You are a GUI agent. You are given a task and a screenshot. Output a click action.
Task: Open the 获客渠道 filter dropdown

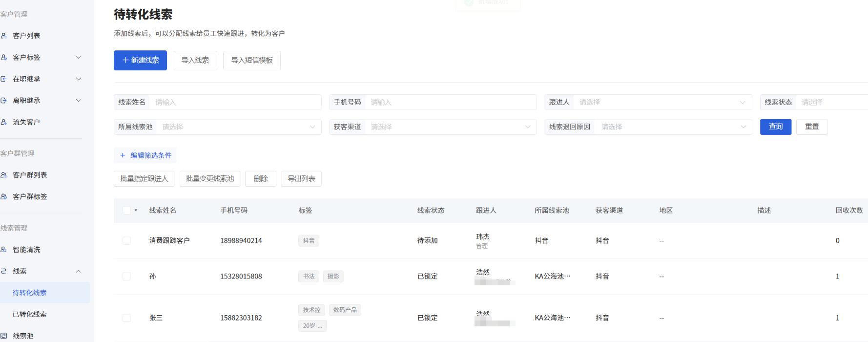[x=433, y=127]
